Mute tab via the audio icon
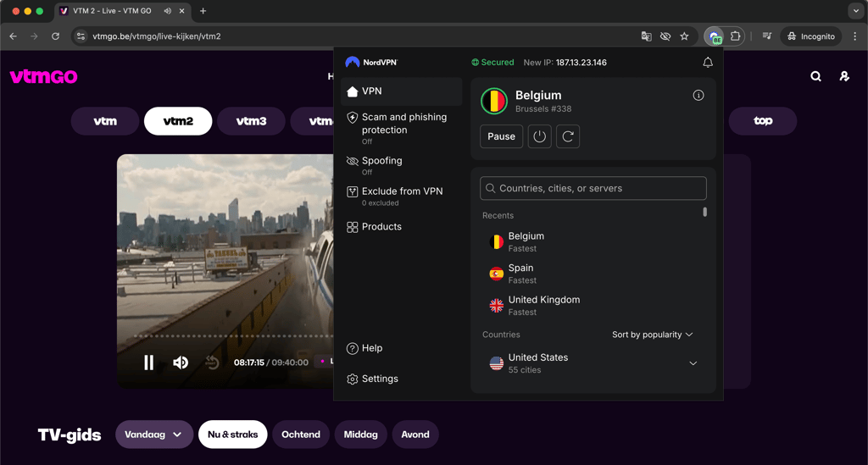868x465 pixels. [x=167, y=11]
